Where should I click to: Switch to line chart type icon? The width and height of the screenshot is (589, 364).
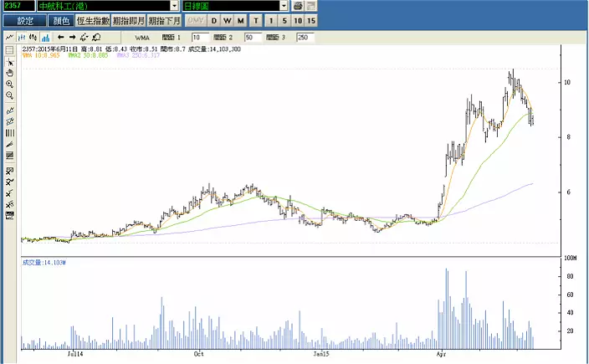click(9, 37)
